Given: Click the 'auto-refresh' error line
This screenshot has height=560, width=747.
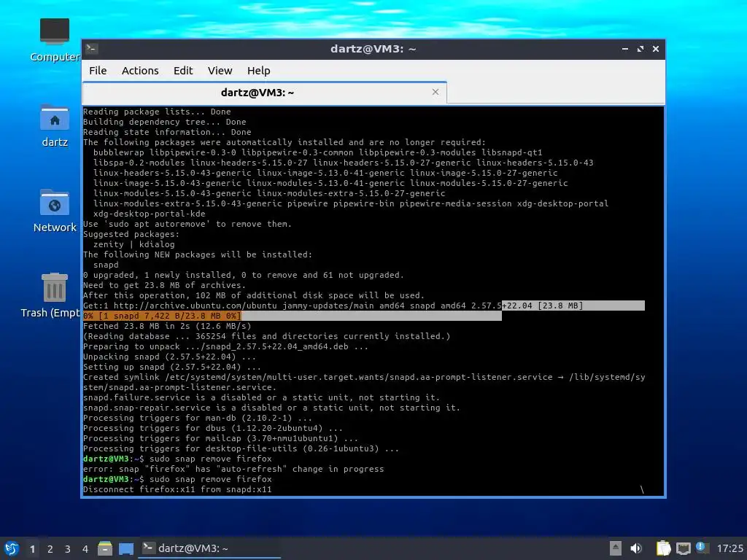Looking at the screenshot, I should (233, 469).
